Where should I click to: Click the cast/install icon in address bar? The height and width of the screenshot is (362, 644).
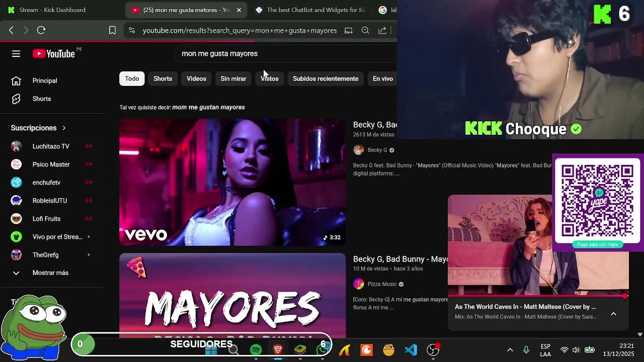coord(348,30)
